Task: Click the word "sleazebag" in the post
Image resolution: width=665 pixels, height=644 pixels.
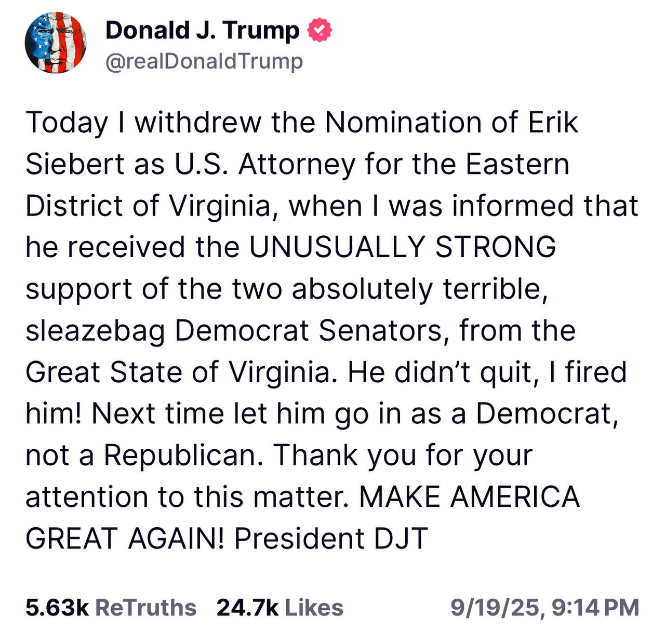Action: (95, 331)
